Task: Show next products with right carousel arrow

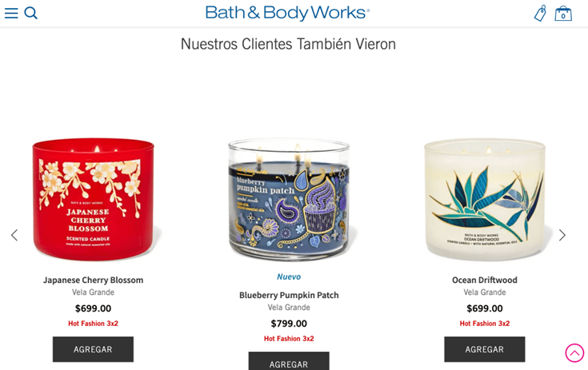Action: 562,235
